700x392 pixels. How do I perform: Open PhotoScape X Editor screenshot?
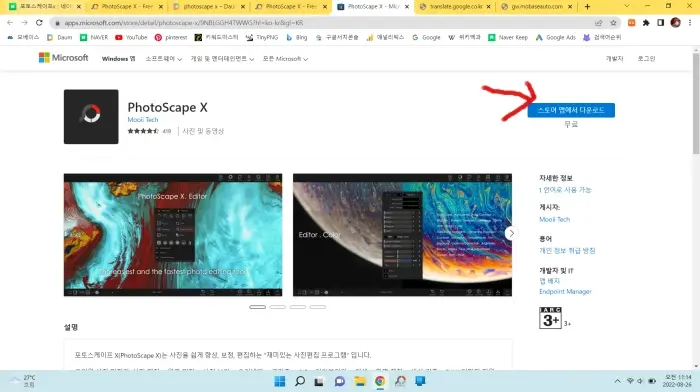tap(173, 235)
